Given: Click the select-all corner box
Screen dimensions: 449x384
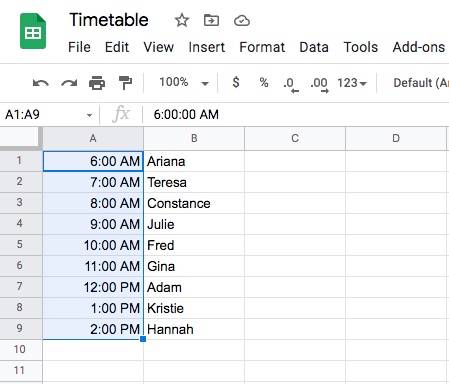Looking at the screenshot, I should click(x=20, y=137).
